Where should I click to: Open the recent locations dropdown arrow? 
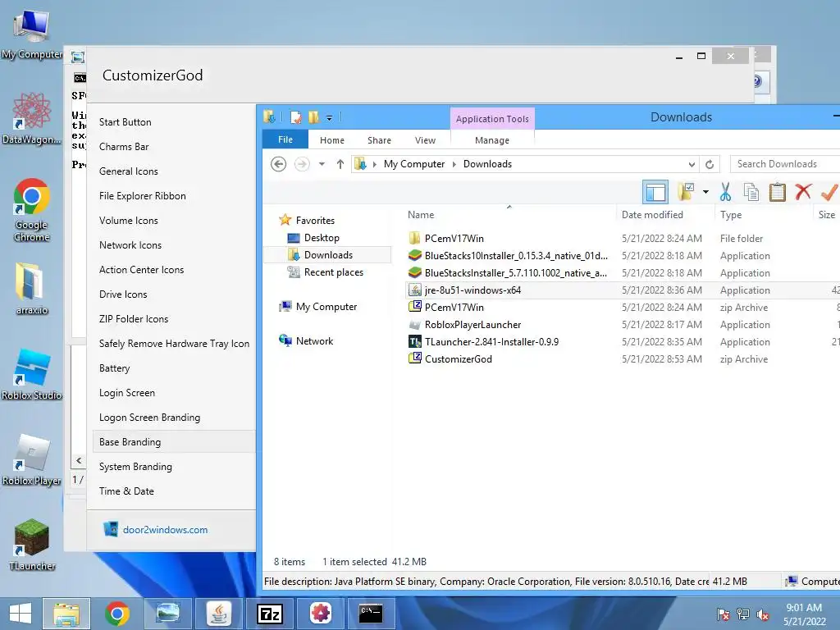pos(322,164)
